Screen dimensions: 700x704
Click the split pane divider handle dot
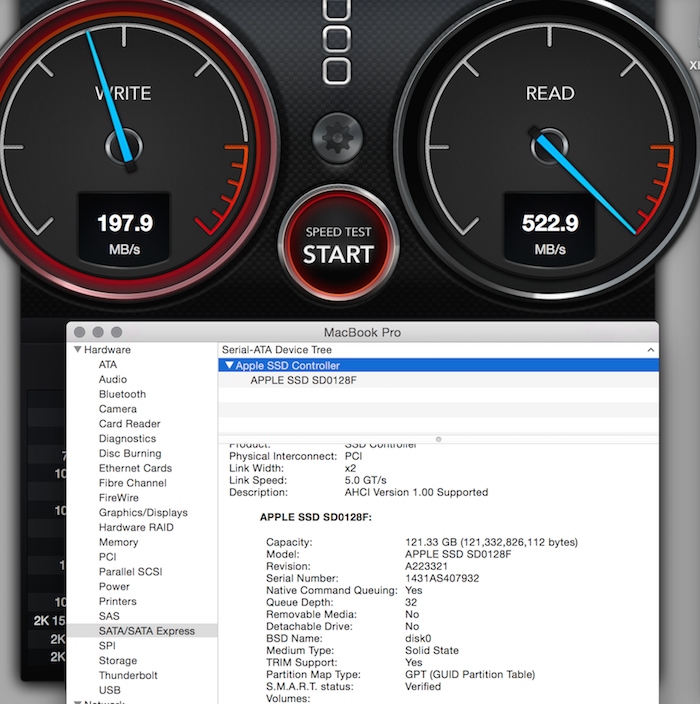pyautogui.click(x=438, y=440)
